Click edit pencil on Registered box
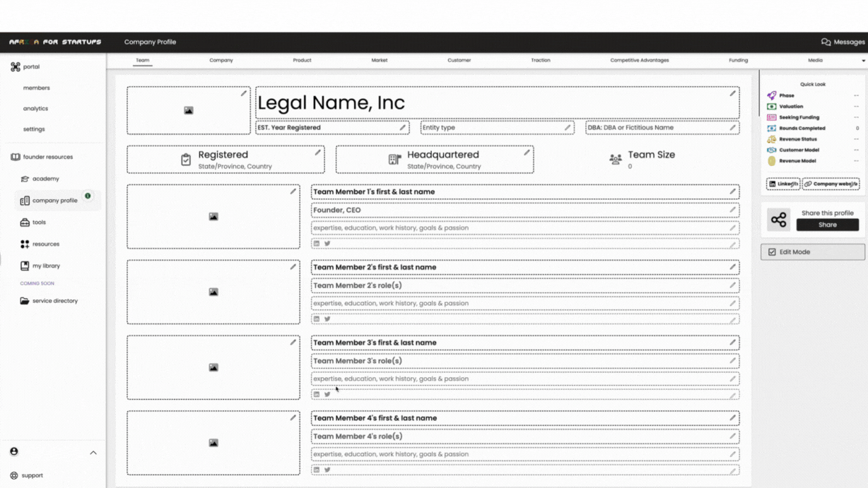 pos(317,153)
